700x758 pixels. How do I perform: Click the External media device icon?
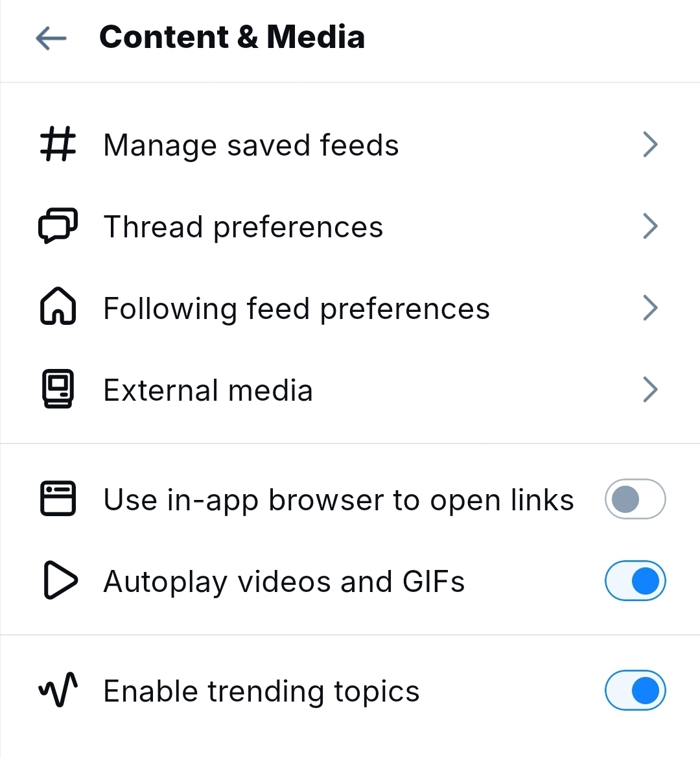coord(58,389)
